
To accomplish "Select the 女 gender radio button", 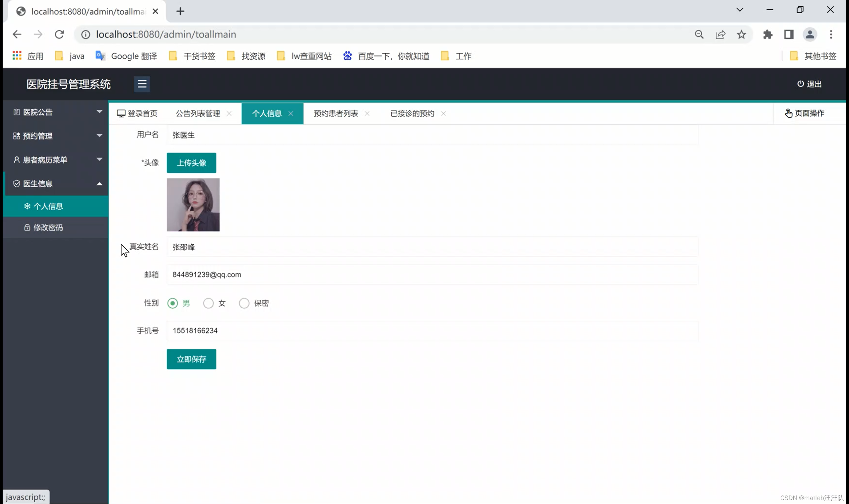I will click(208, 303).
